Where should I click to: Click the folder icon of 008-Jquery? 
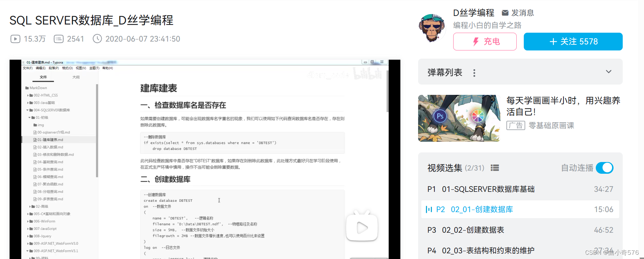click(x=31, y=236)
